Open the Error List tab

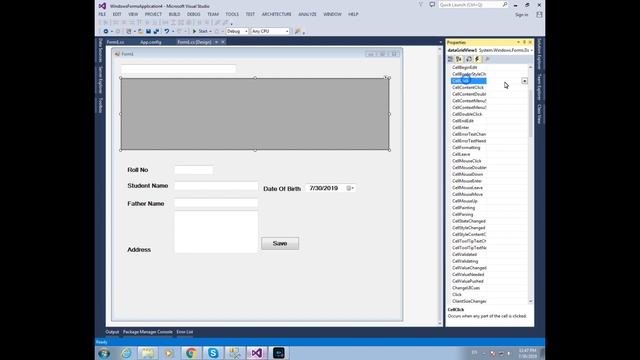(184, 332)
